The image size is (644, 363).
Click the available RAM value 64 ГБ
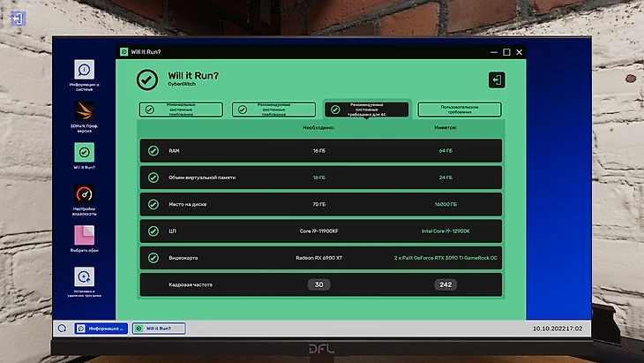tap(446, 151)
